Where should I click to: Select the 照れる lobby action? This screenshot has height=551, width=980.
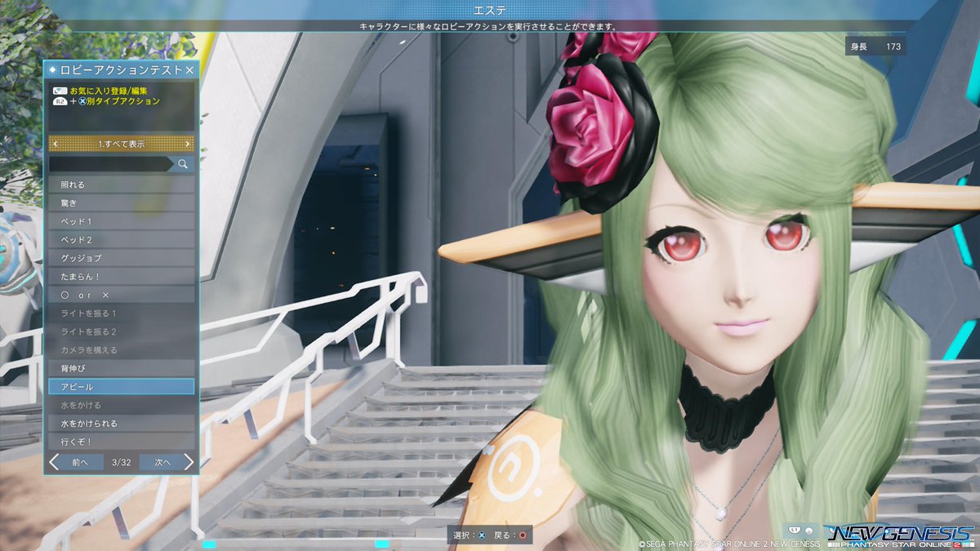point(122,185)
